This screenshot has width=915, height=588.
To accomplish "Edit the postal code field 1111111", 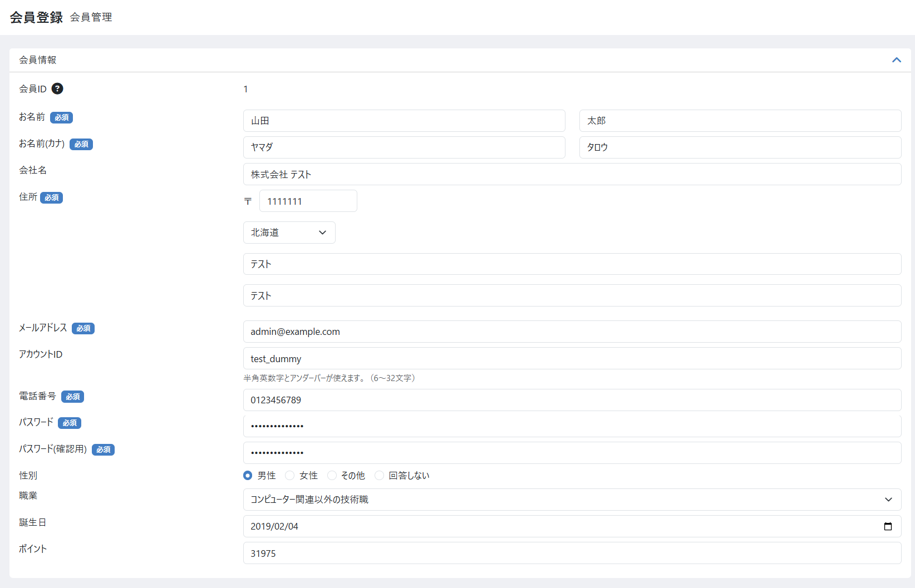I will click(x=308, y=201).
